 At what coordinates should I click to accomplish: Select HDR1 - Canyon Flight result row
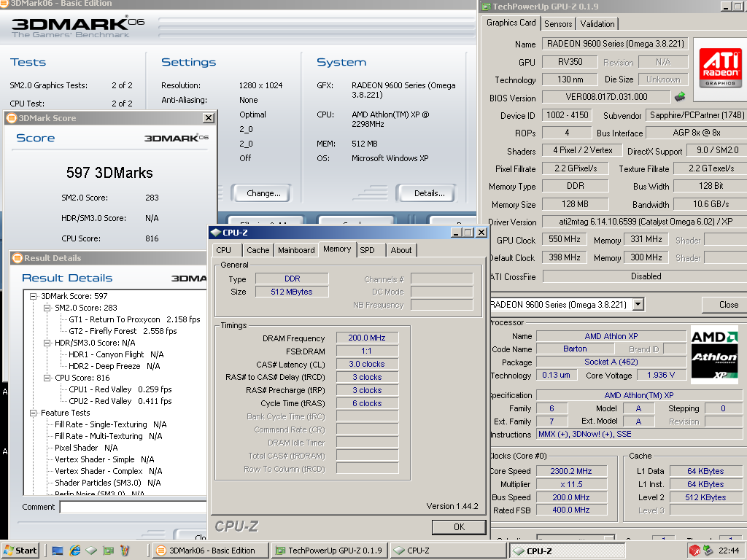(116, 354)
